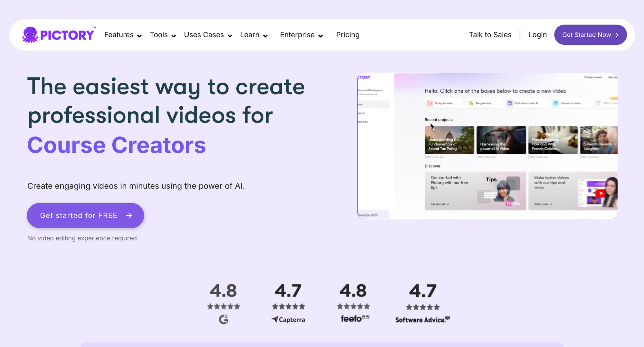
Task: Click the stars above Software Advice
Action: point(423,307)
